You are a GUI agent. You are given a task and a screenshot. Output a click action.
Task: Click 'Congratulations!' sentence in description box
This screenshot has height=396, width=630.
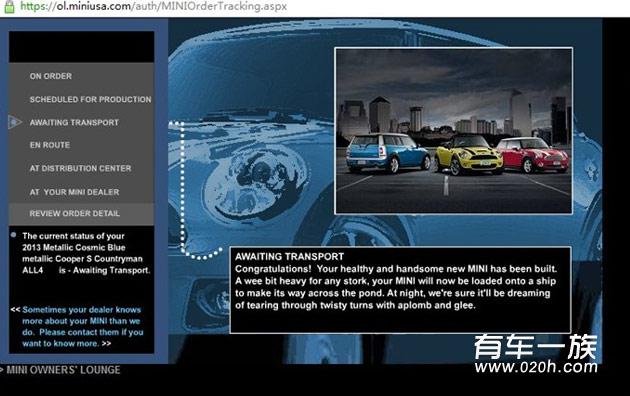point(396,269)
